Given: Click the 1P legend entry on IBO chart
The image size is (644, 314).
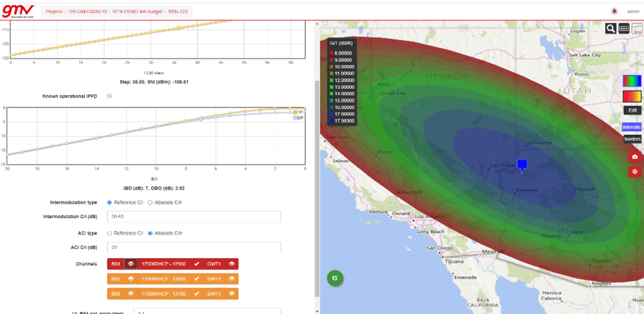Looking at the screenshot, I should (298, 112).
